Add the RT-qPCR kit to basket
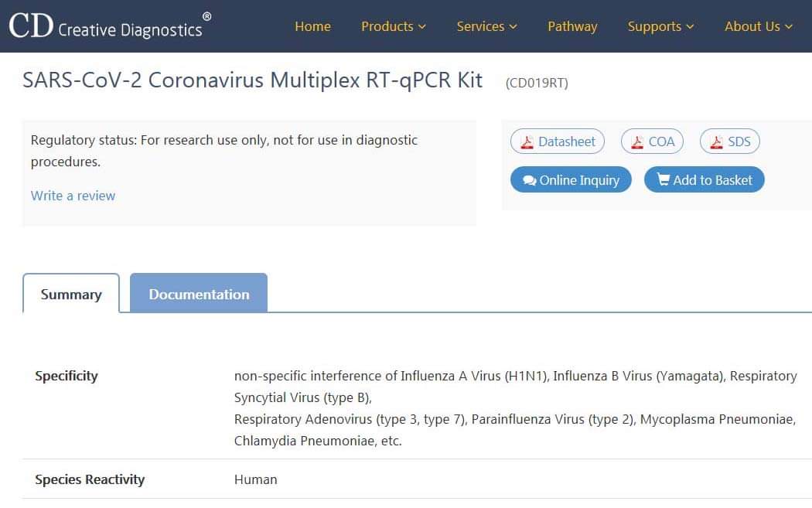Viewport: 812px width, 508px height. click(x=705, y=179)
